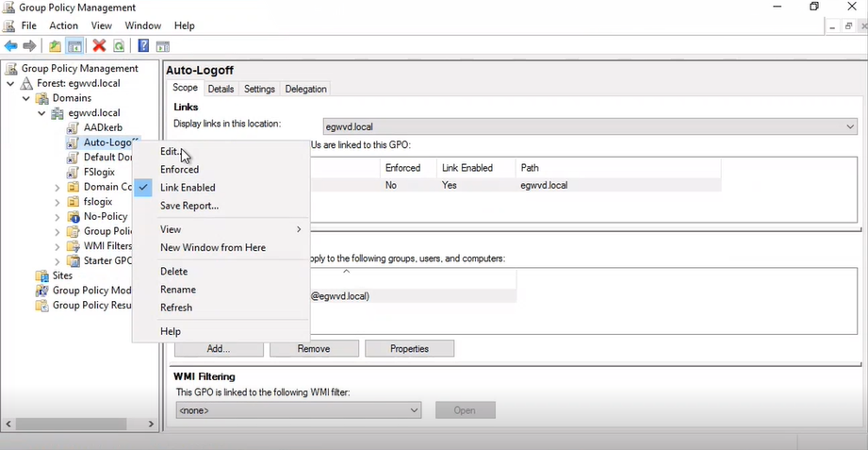Open the WMI filter dropdown showing <none>
This screenshot has height=450, width=868.
click(x=299, y=410)
